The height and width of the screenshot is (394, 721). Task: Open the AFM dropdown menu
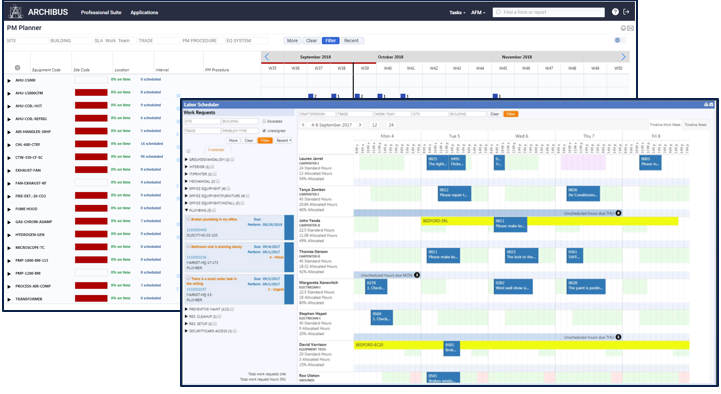(478, 12)
